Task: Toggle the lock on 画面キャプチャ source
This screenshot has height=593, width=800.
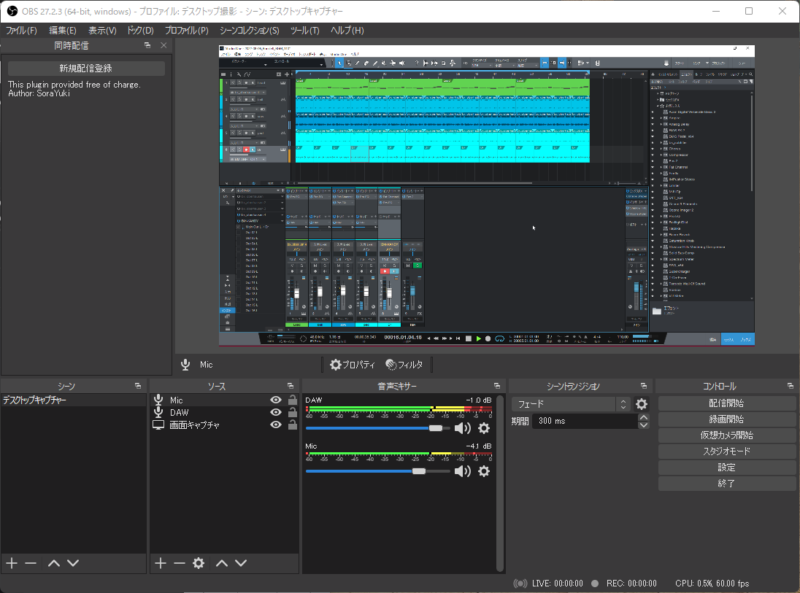Action: (x=292, y=425)
